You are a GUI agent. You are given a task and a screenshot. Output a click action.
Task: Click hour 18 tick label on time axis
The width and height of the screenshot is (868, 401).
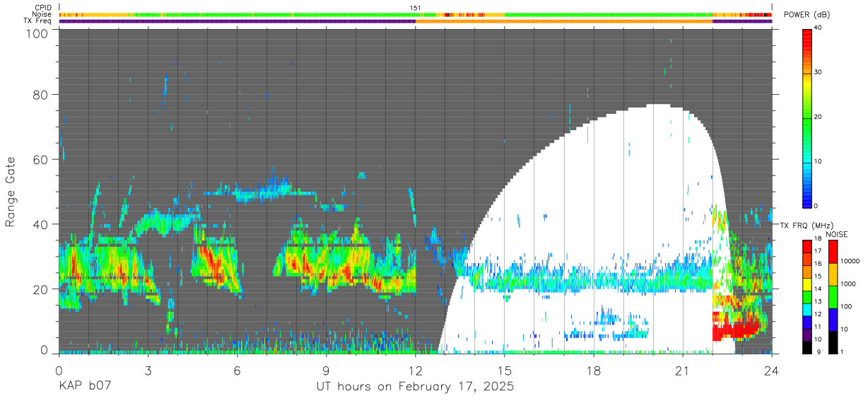(594, 370)
